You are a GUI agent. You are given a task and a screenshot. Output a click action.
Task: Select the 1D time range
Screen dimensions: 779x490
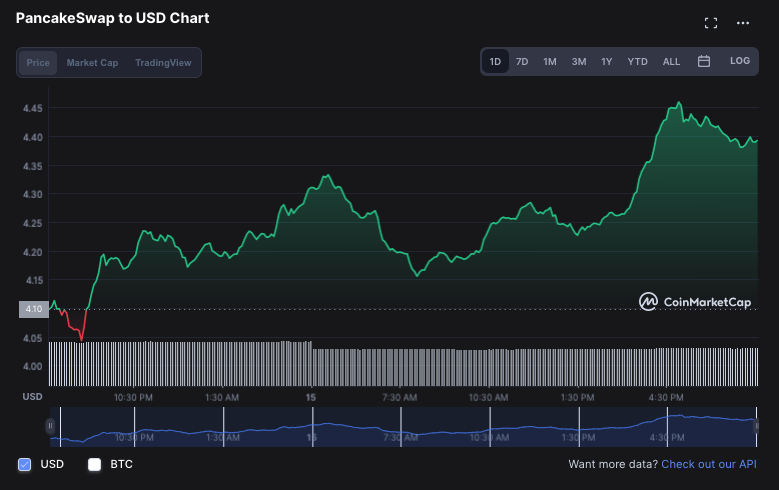tap(495, 62)
